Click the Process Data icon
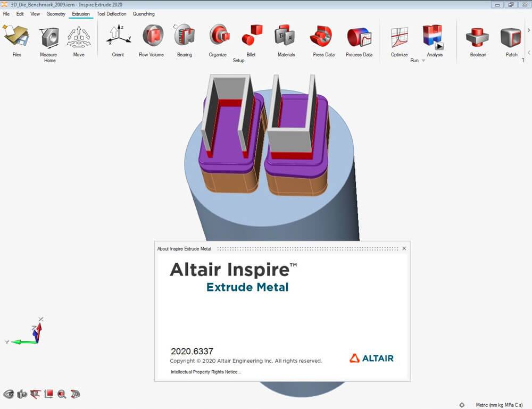 click(x=359, y=36)
